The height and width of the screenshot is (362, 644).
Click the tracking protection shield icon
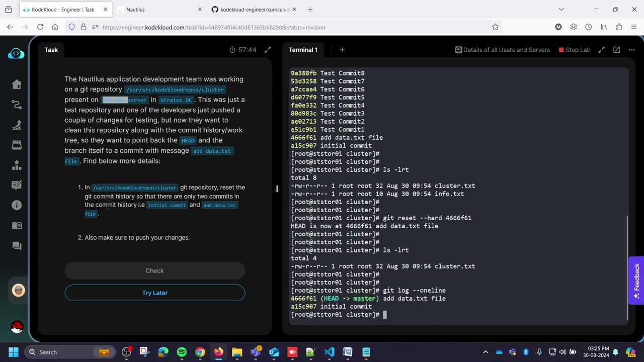(x=71, y=27)
